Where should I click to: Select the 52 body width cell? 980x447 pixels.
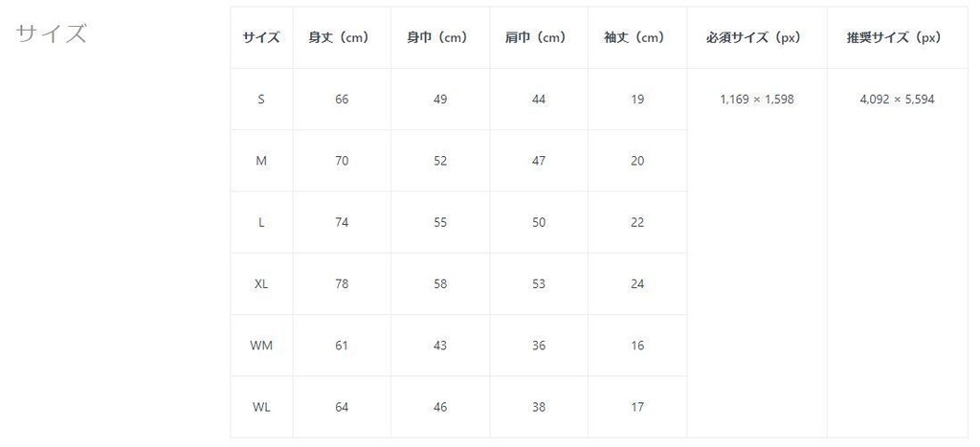tap(440, 161)
